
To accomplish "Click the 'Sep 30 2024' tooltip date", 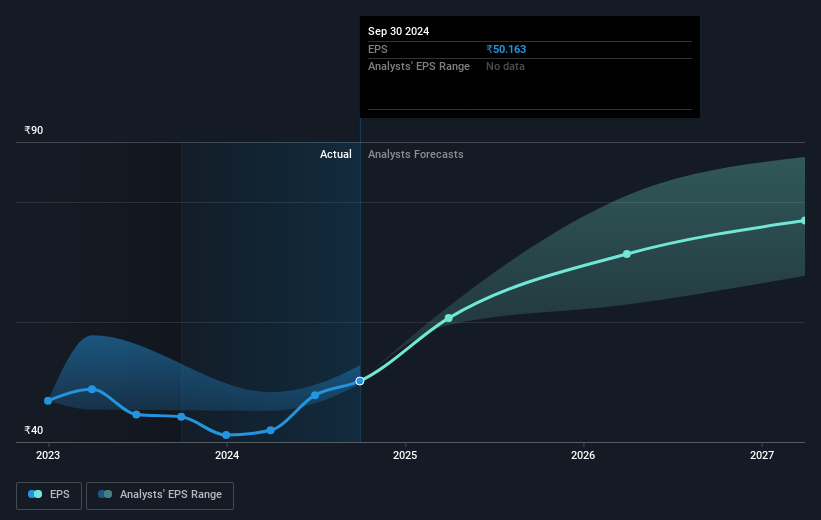I will [398, 31].
